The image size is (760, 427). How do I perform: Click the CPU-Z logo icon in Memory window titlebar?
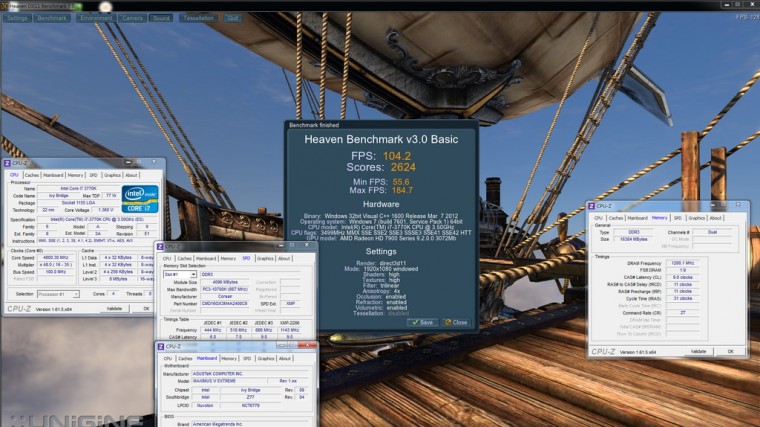click(591, 206)
